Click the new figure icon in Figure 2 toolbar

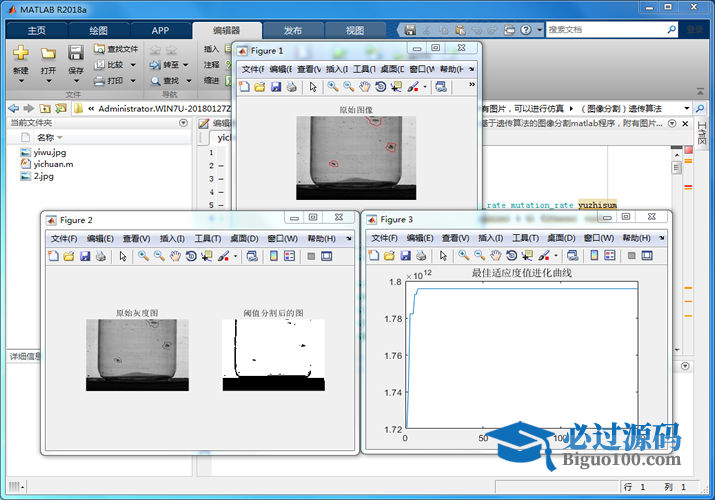click(53, 256)
